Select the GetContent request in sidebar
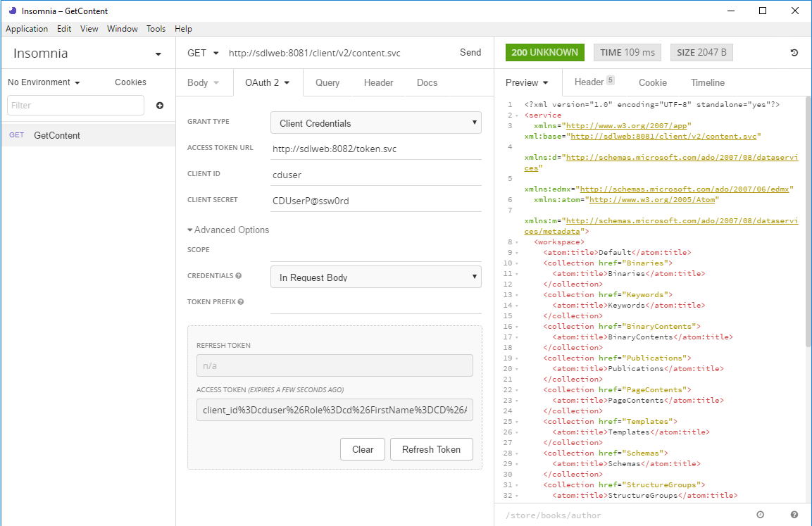 pyautogui.click(x=57, y=135)
